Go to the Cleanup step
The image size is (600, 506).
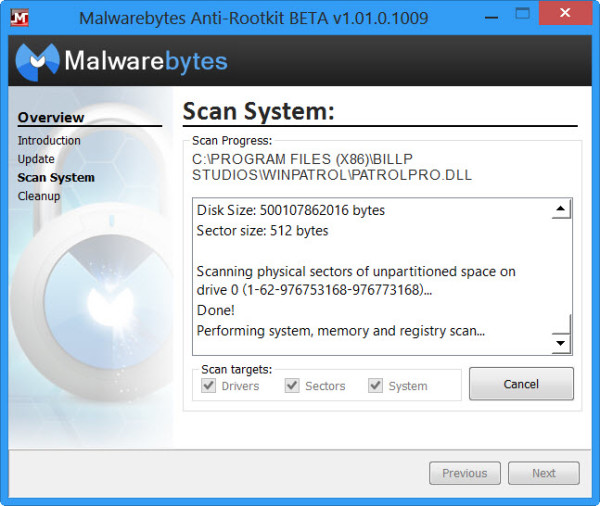(39, 196)
